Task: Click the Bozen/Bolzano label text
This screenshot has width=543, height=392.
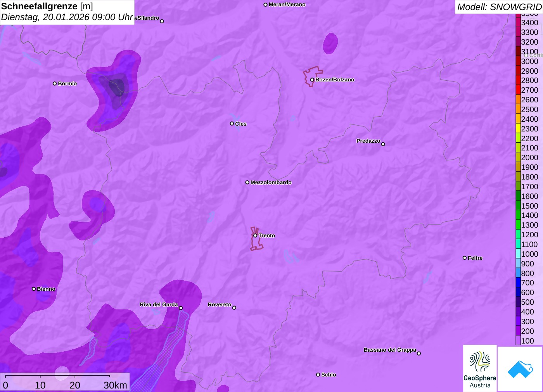Action: (x=335, y=79)
